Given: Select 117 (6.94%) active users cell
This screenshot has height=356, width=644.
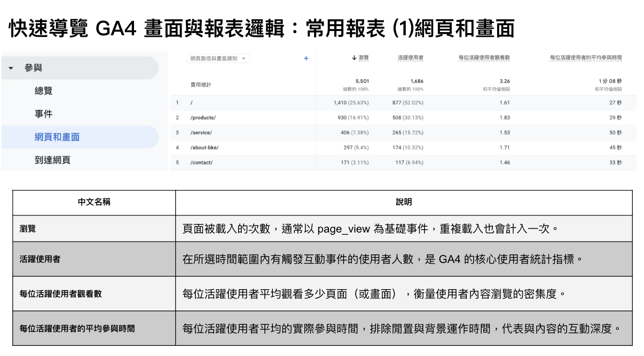Looking at the screenshot, I should pos(409,162).
